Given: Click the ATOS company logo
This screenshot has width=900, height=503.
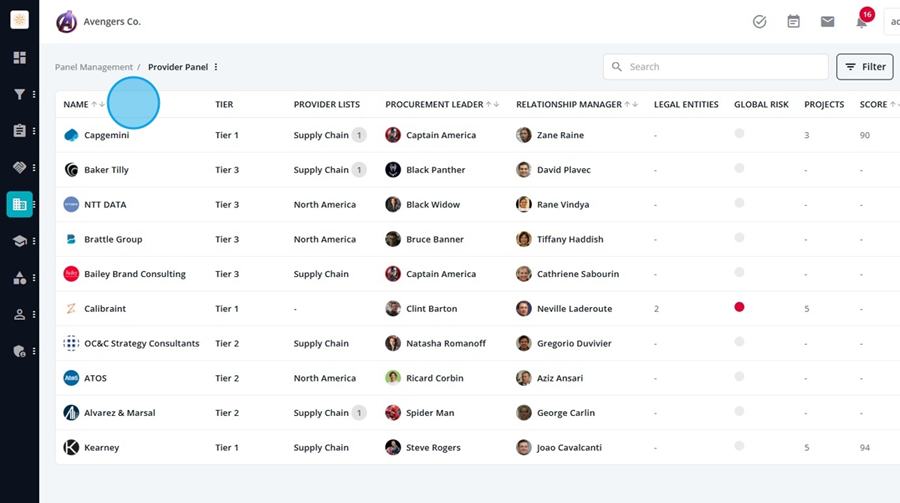Looking at the screenshot, I should coord(71,378).
